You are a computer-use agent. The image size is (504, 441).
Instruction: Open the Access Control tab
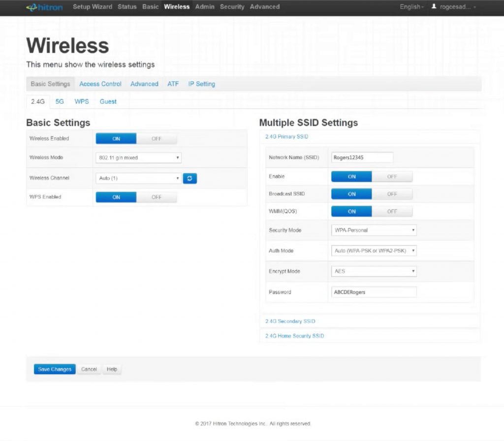(x=100, y=84)
